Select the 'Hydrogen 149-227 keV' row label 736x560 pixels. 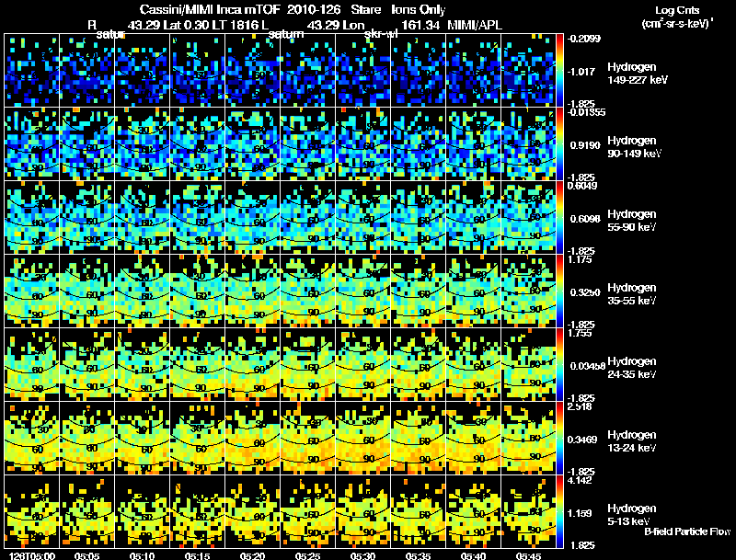(x=637, y=74)
